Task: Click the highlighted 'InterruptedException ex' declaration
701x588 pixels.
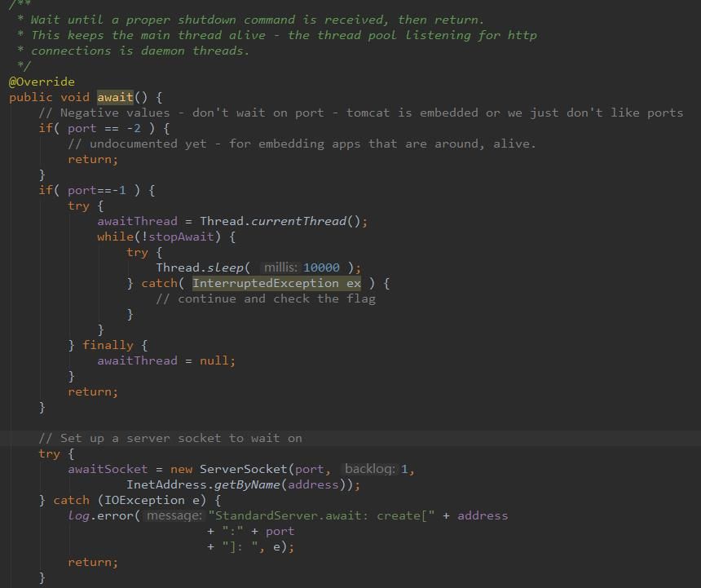Action: point(276,283)
